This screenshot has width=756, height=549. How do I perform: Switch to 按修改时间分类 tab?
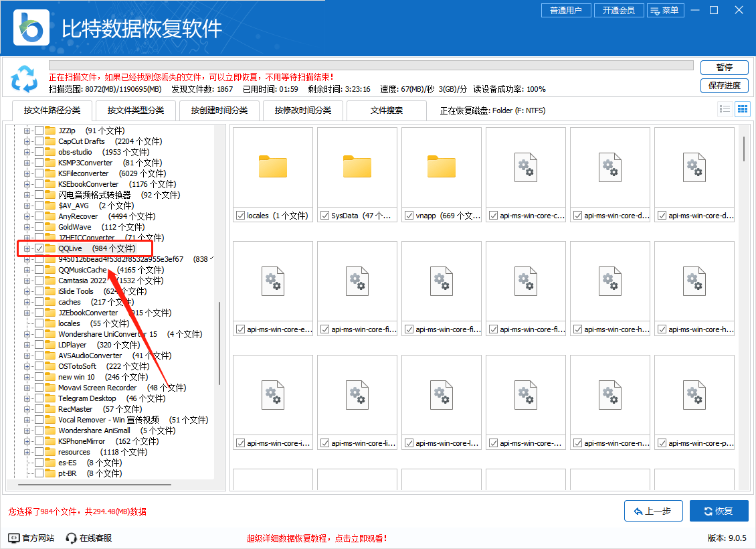click(x=303, y=110)
